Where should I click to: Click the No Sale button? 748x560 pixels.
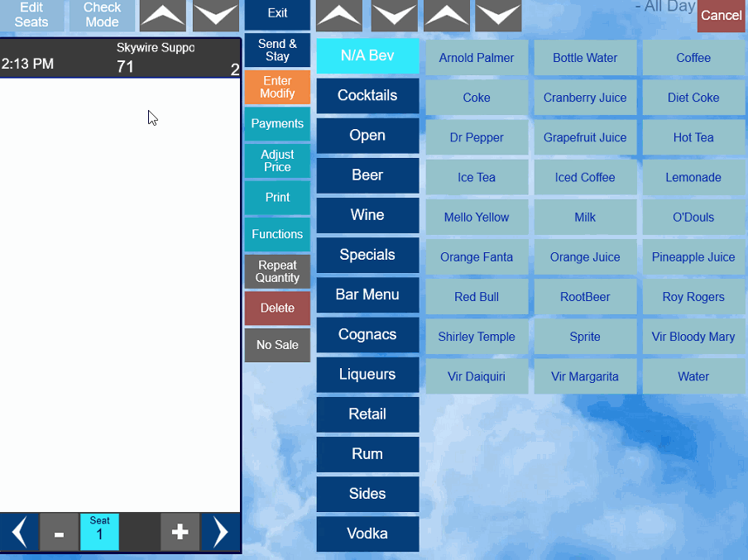pyautogui.click(x=277, y=345)
